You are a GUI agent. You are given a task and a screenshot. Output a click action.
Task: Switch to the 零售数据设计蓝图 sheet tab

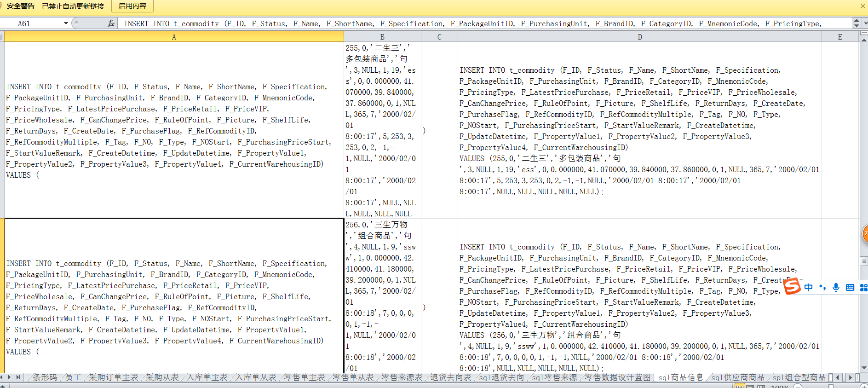[618, 377]
